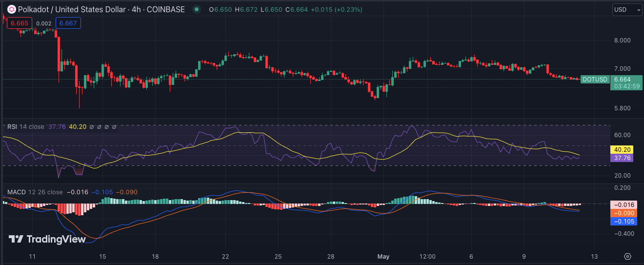Select the MACD indicator legend title
This screenshot has width=644, height=265.
[x=16, y=192]
